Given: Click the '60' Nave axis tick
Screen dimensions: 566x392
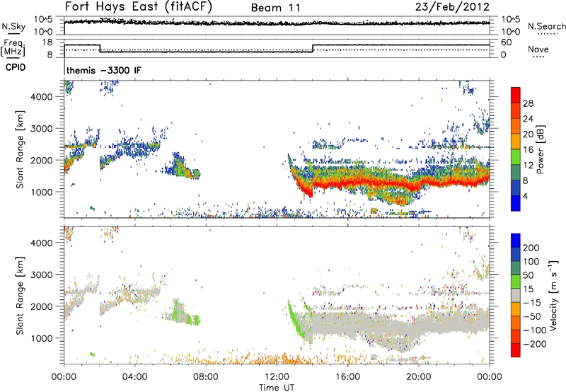Looking at the screenshot, I should coord(507,42).
